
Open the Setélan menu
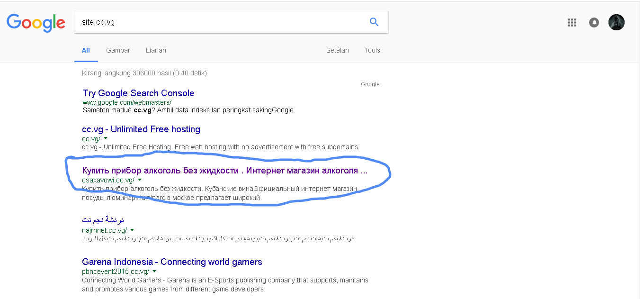click(338, 50)
